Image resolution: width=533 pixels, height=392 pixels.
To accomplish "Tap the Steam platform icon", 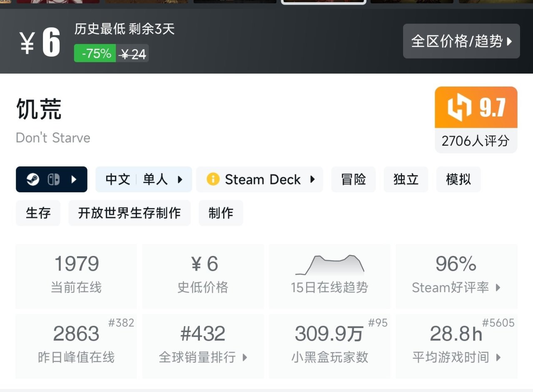I will pos(33,179).
